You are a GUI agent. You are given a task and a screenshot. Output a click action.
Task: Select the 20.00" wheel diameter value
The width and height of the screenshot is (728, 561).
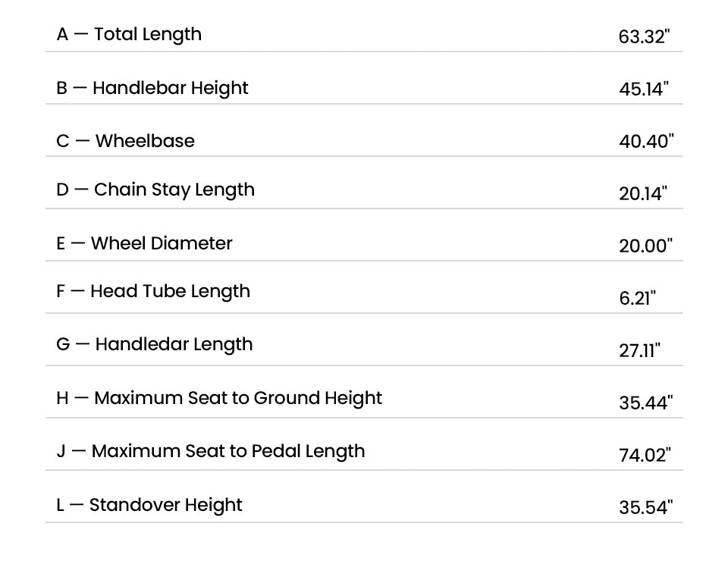(645, 246)
